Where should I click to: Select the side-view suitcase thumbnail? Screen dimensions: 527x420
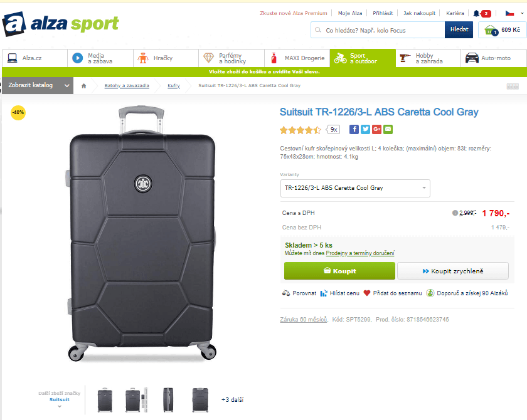[x=166, y=399]
